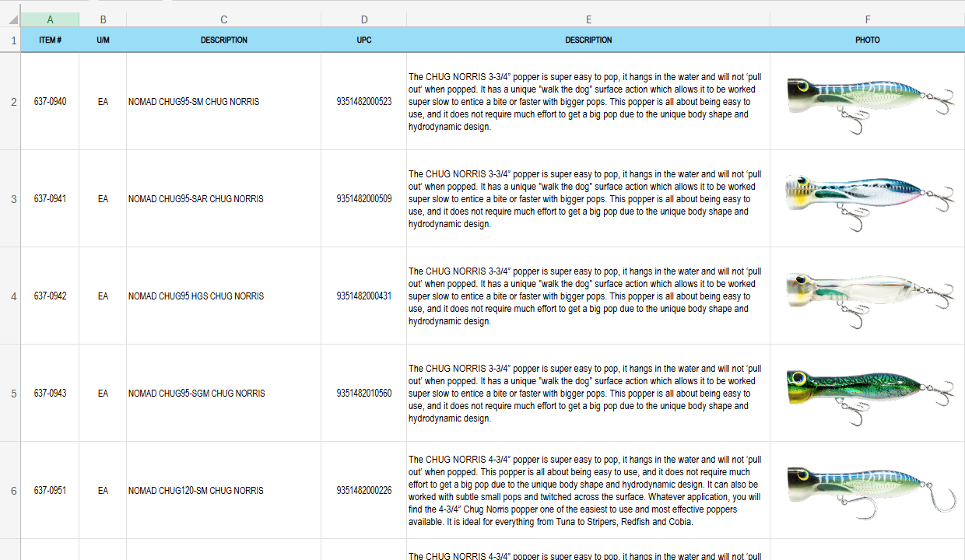
Task: Select NOMAD CHUG95-SAR CHUG NORRIS cell
Action: pos(224,198)
